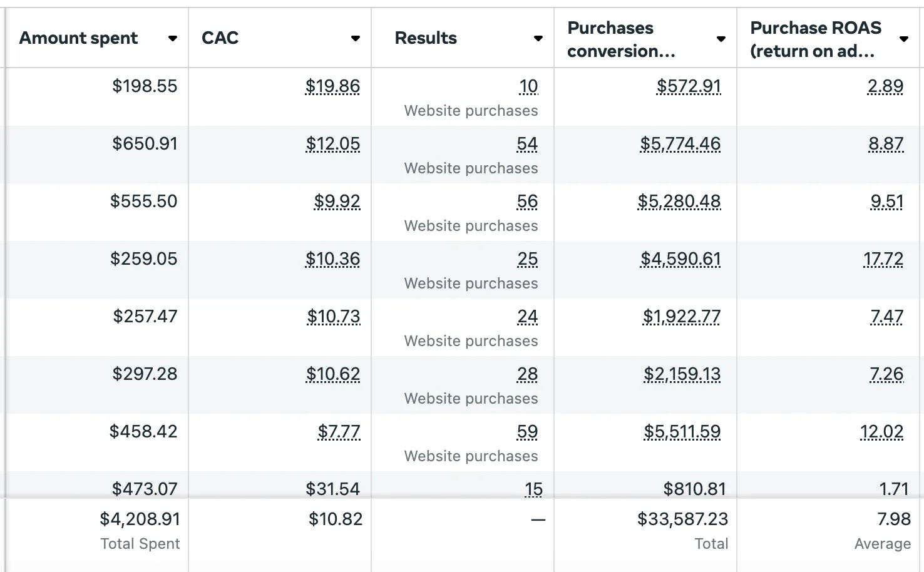Select the $4,590.61 conversion value
Image resolution: width=924 pixels, height=572 pixels.
(680, 259)
